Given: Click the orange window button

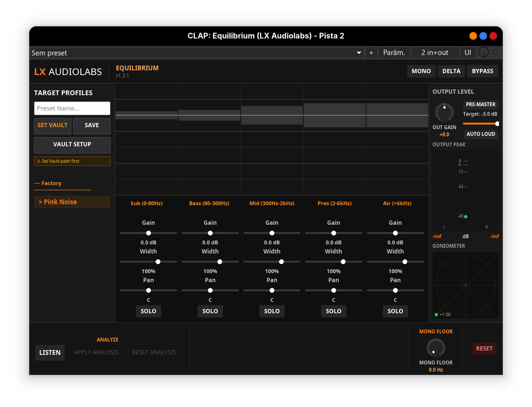Looking at the screenshot, I should tap(473, 36).
